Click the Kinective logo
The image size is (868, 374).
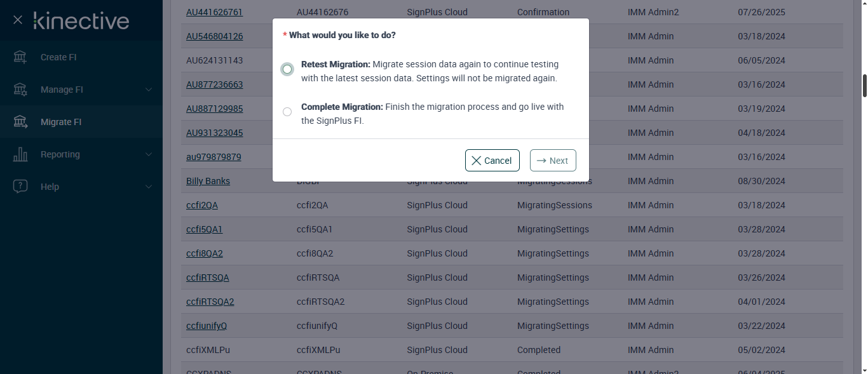[81, 21]
